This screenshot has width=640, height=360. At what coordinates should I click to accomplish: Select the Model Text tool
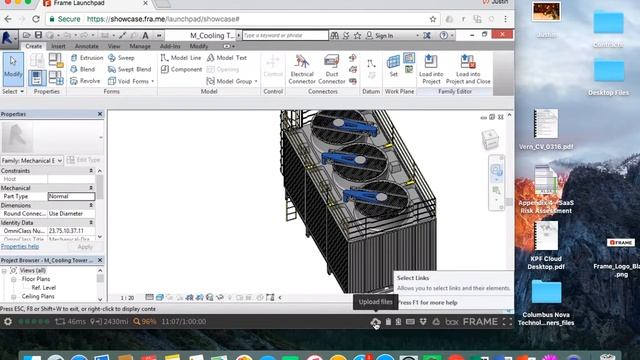227,58
